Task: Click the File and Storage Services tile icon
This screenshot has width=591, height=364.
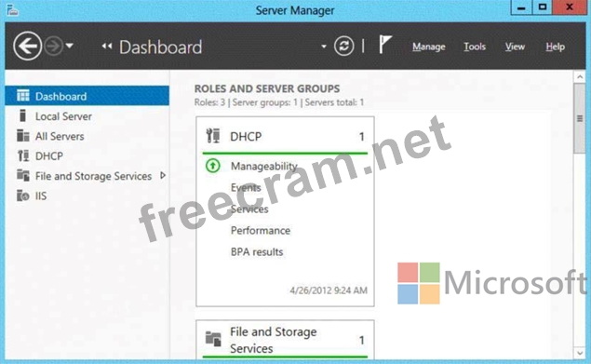Action: coord(213,339)
